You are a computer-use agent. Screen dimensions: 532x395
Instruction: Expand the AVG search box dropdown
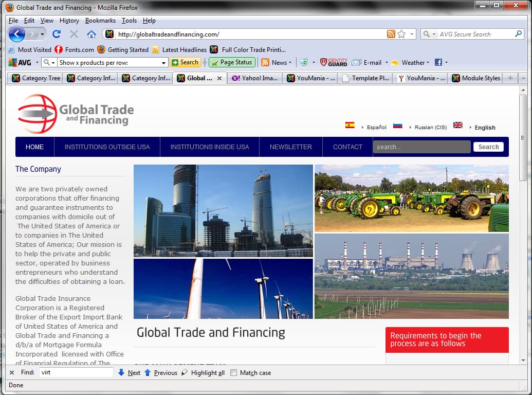(163, 63)
